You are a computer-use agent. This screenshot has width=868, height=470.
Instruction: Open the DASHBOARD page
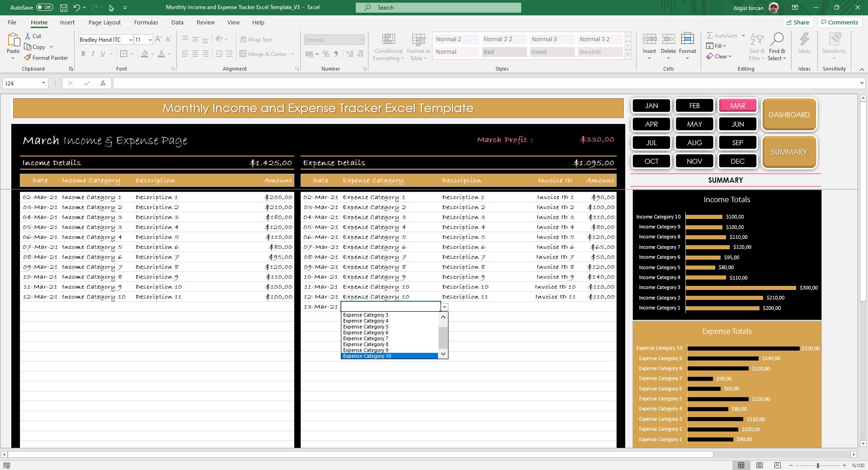tap(789, 114)
